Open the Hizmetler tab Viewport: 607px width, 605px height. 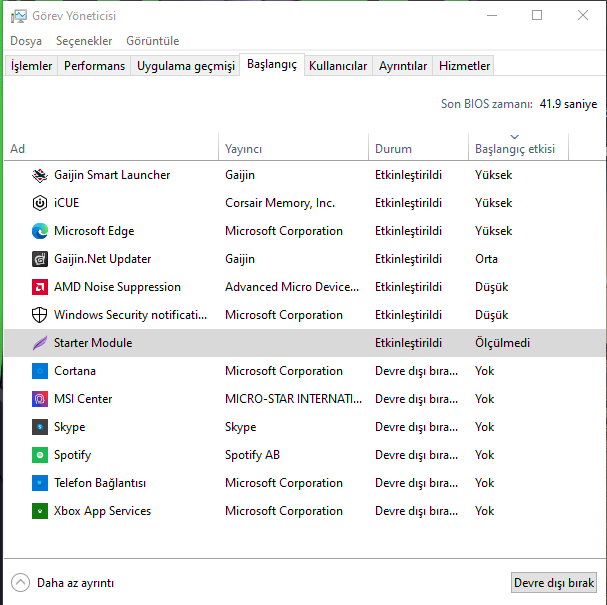(x=464, y=66)
